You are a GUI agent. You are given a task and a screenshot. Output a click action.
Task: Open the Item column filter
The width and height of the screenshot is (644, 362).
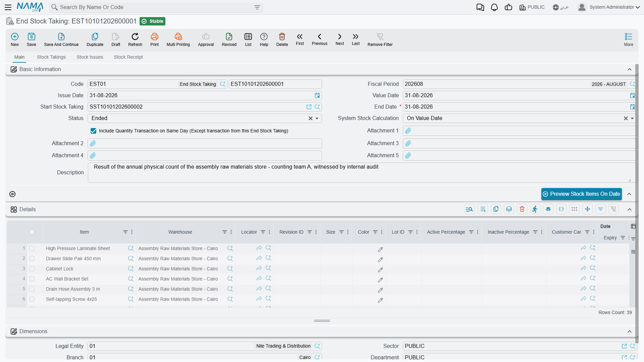pos(125,232)
